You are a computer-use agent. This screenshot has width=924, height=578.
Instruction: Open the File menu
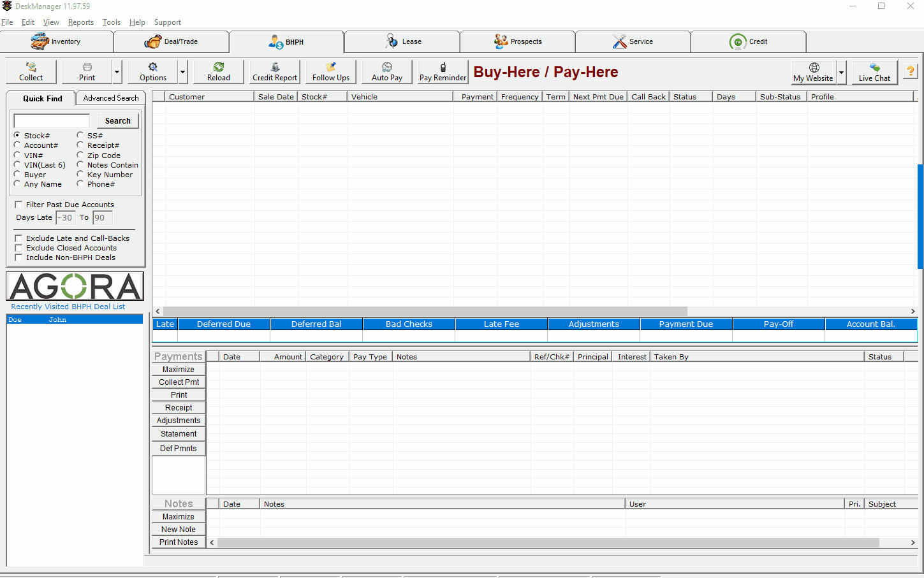(x=7, y=22)
